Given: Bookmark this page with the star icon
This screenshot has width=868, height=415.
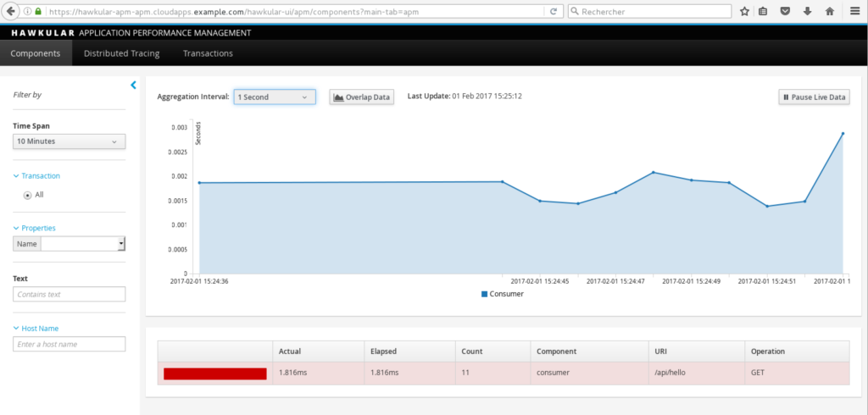Looking at the screenshot, I should click(x=744, y=11).
